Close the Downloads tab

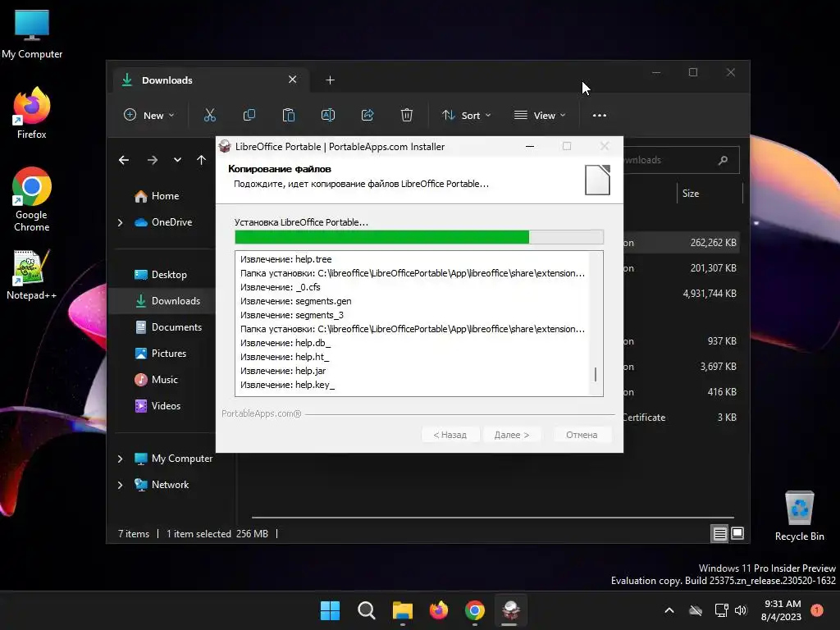tap(293, 80)
